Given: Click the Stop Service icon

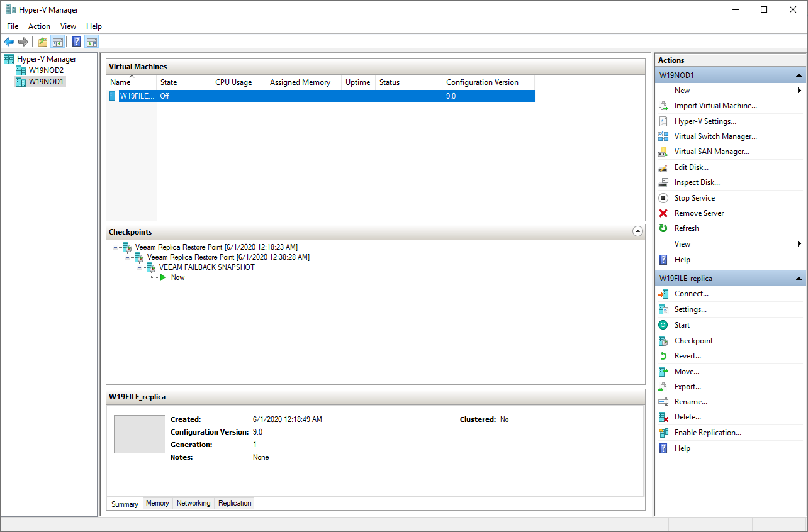Looking at the screenshot, I should coord(663,198).
